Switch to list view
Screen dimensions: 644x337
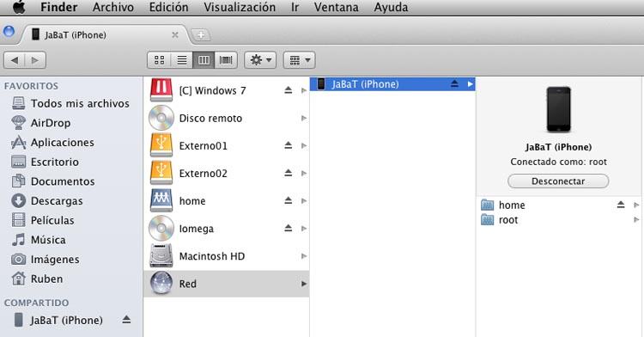(x=181, y=60)
